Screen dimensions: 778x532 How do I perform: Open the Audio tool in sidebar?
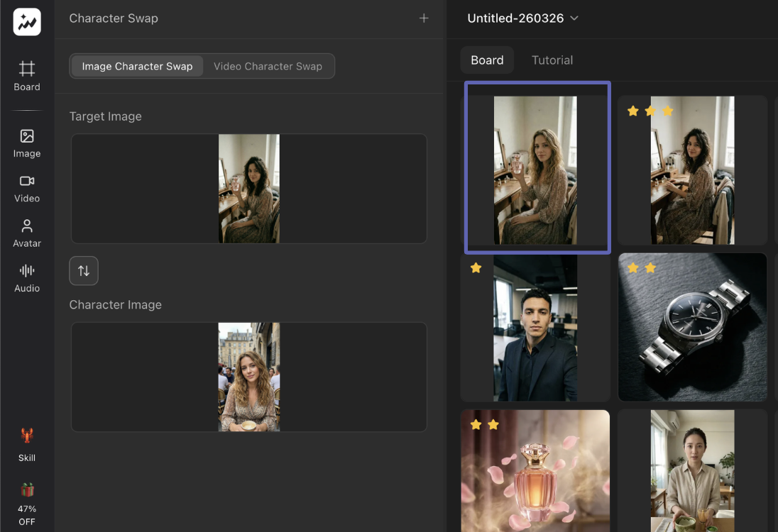tap(27, 277)
